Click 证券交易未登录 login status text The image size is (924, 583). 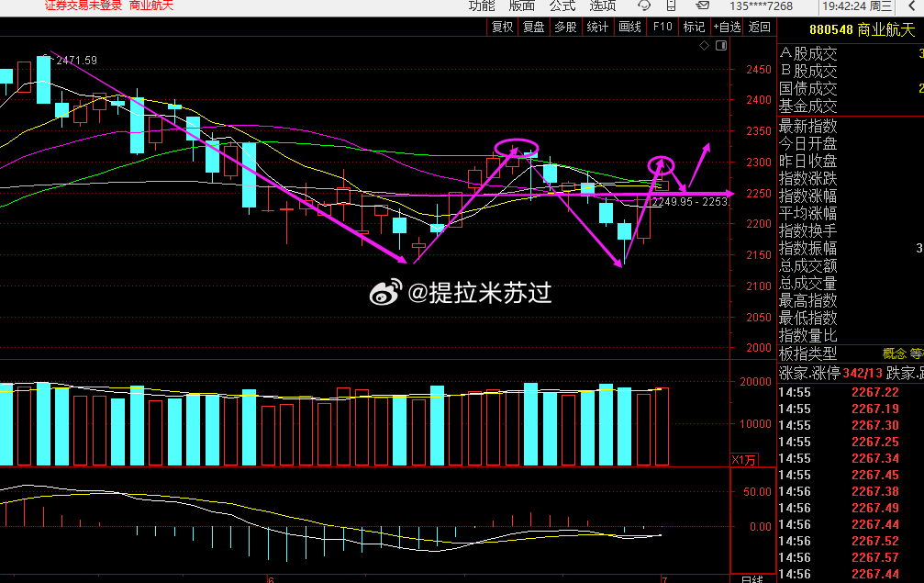coord(83,6)
